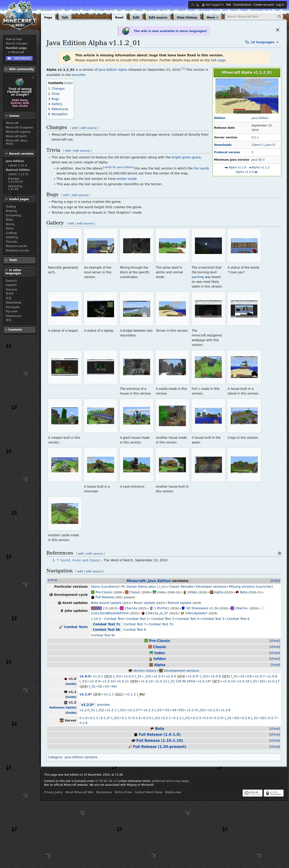Click the Not logged in user icon

coord(203,5)
